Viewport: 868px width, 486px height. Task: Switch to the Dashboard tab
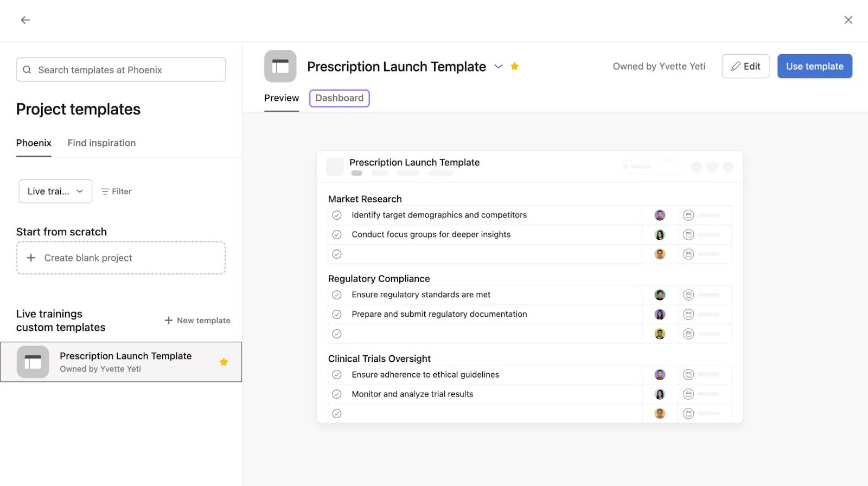point(339,98)
